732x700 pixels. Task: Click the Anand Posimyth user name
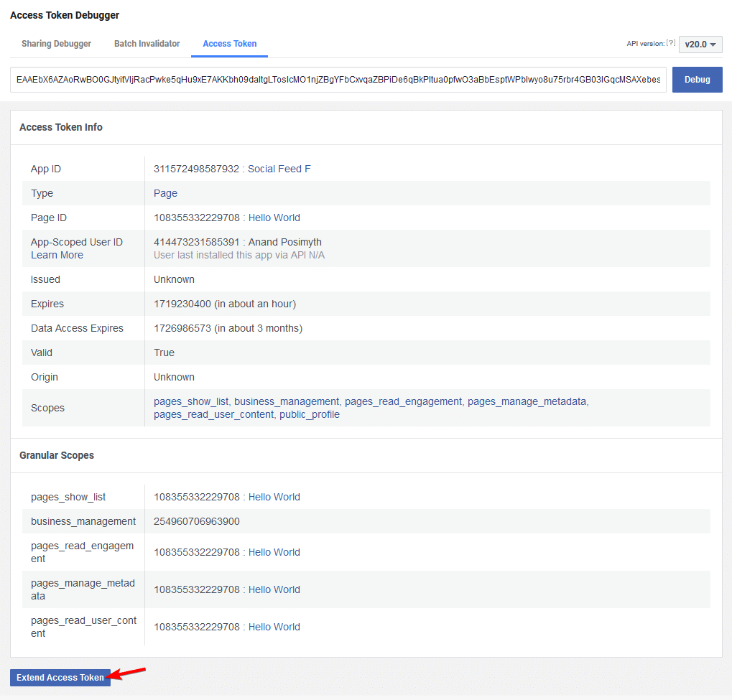tap(284, 242)
